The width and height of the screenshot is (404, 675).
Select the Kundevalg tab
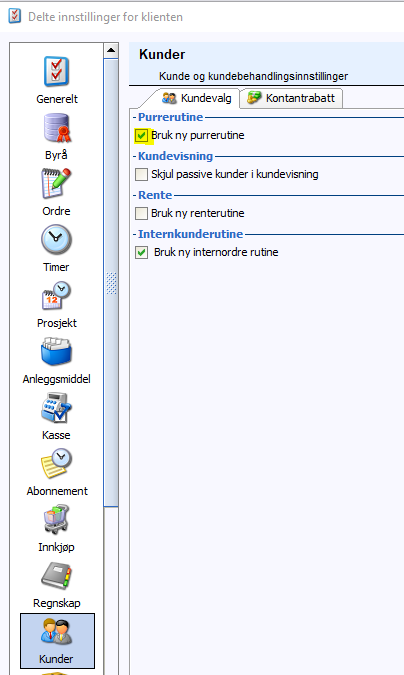pos(196,98)
